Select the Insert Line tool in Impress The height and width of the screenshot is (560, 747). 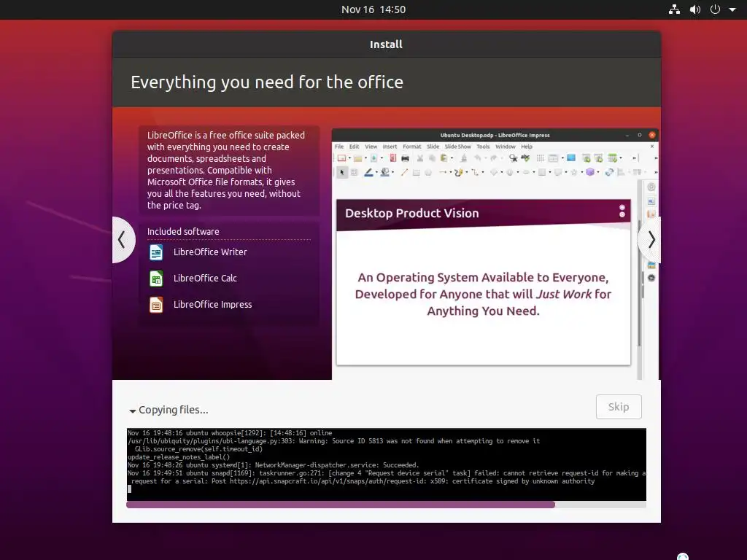coord(404,172)
